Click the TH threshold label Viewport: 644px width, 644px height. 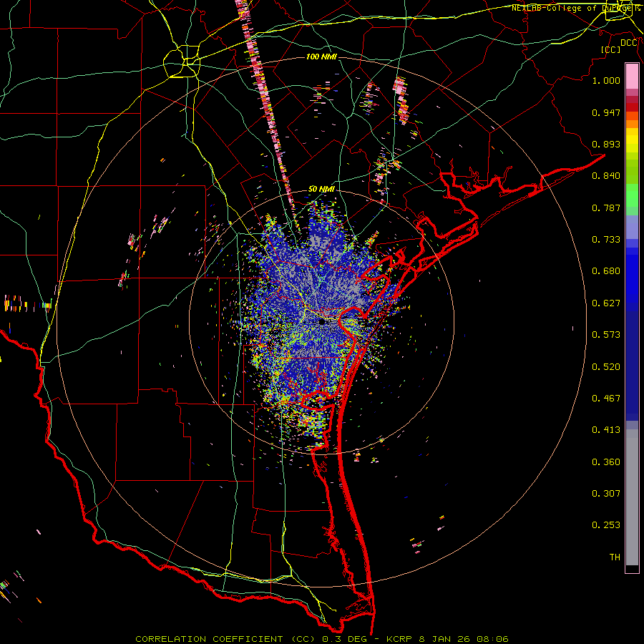[615, 557]
